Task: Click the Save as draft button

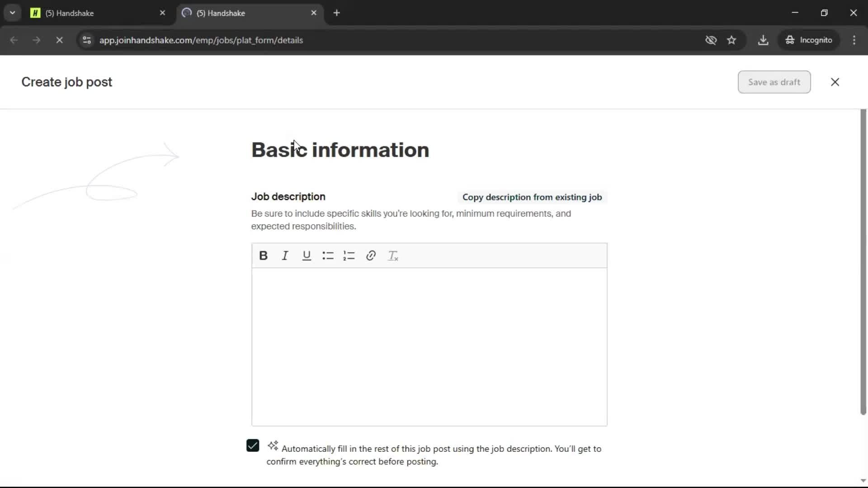Action: coord(774,82)
